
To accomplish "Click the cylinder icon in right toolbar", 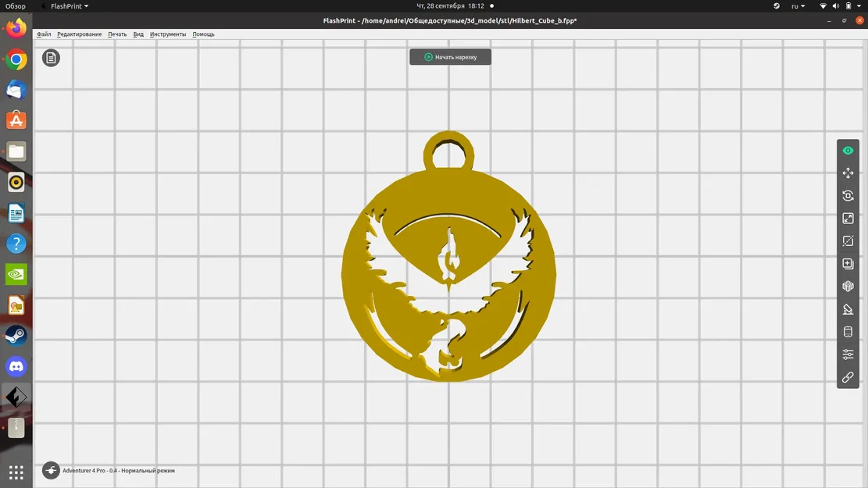I will point(848,332).
